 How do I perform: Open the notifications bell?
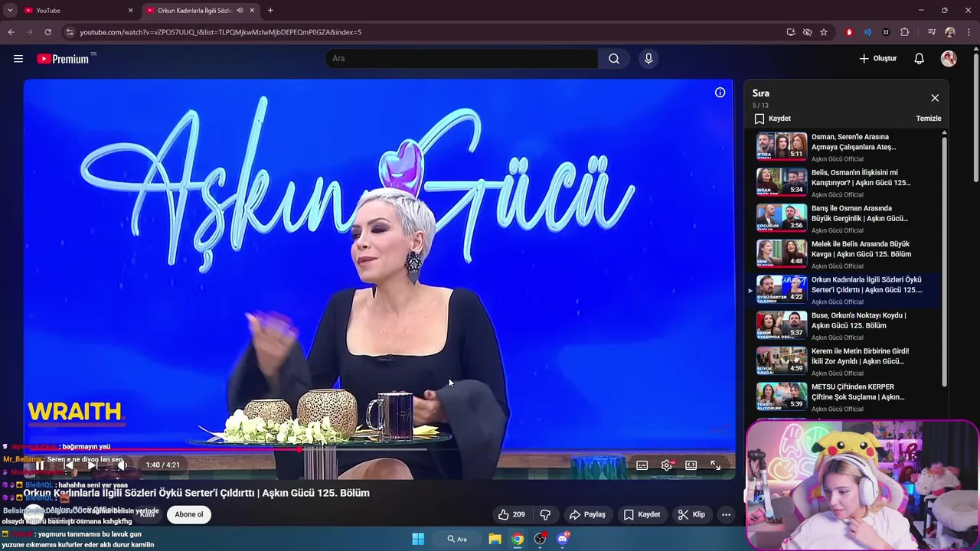[x=920, y=58]
